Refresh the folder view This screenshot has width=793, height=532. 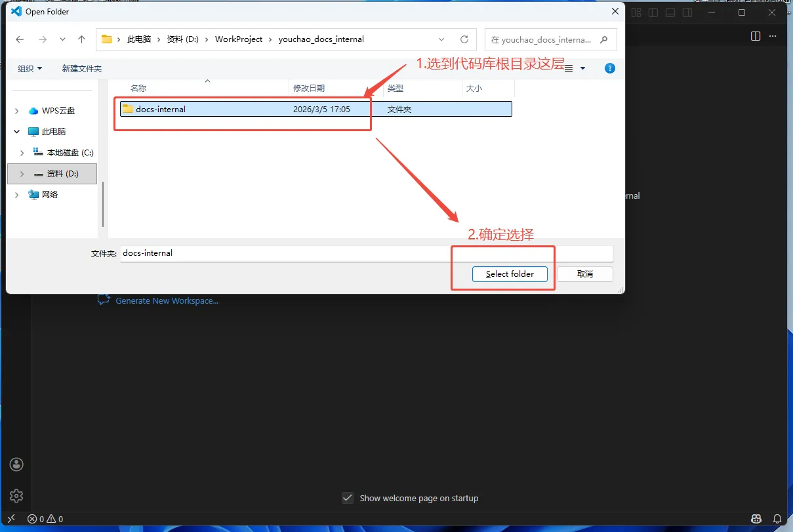pyautogui.click(x=464, y=39)
